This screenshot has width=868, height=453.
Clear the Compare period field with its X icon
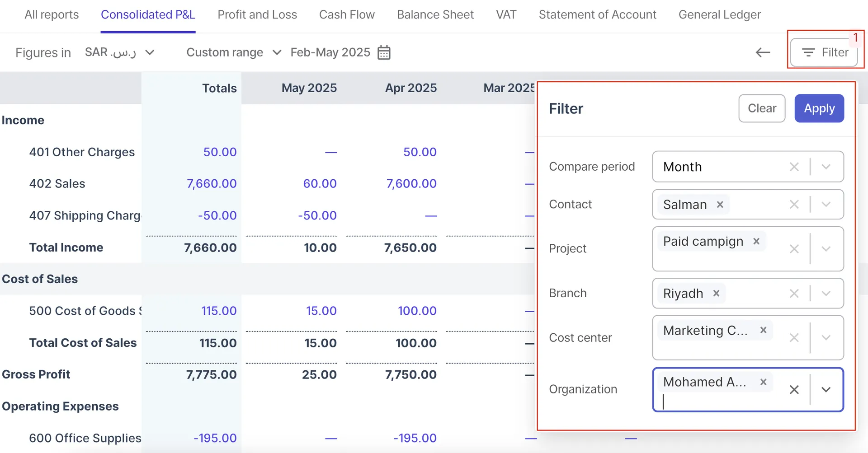(x=794, y=167)
